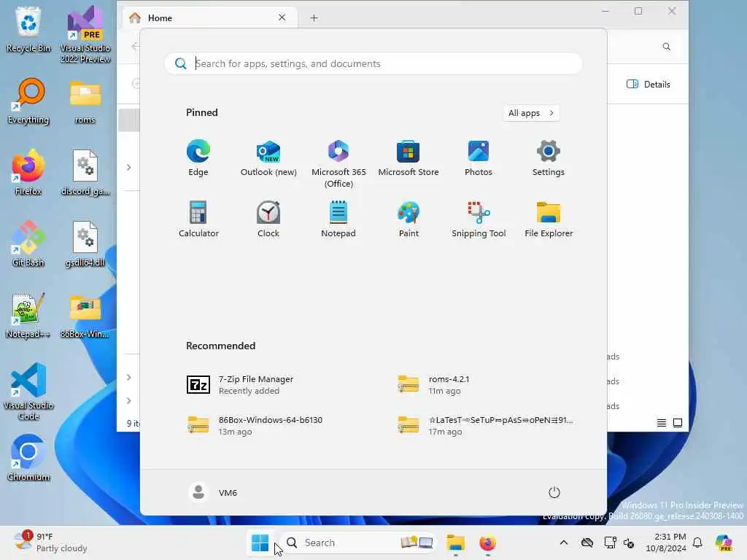747x560 pixels.
Task: Select Recycle Bin desktop icon
Action: point(28,28)
